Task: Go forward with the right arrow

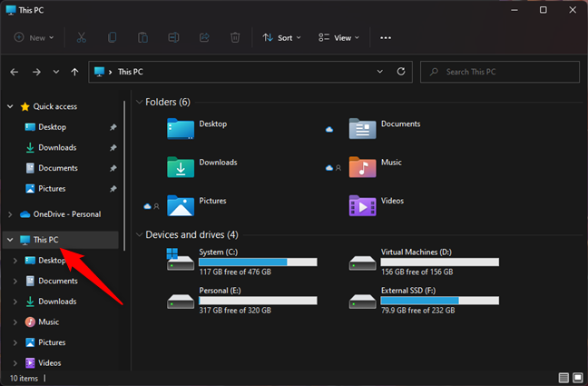Action: tap(36, 72)
